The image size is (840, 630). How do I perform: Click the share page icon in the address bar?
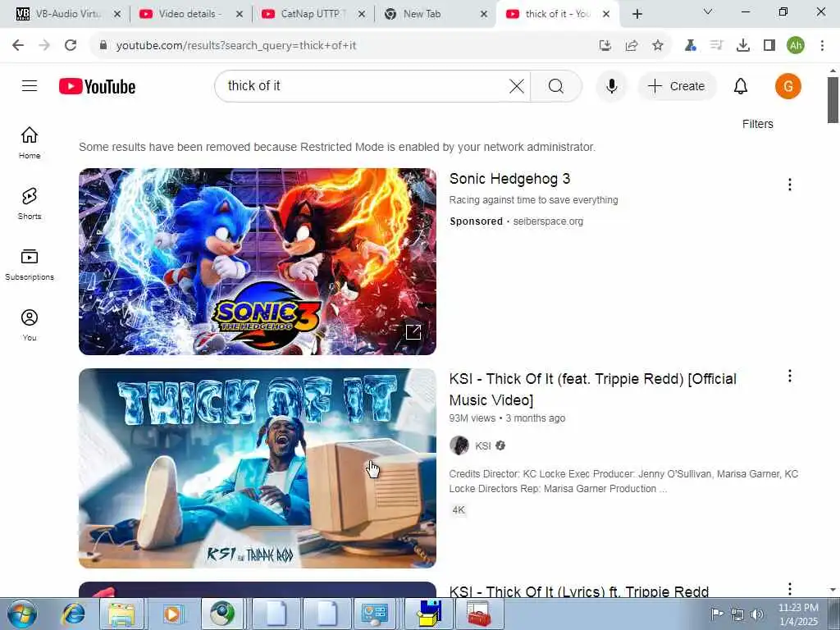tap(632, 46)
